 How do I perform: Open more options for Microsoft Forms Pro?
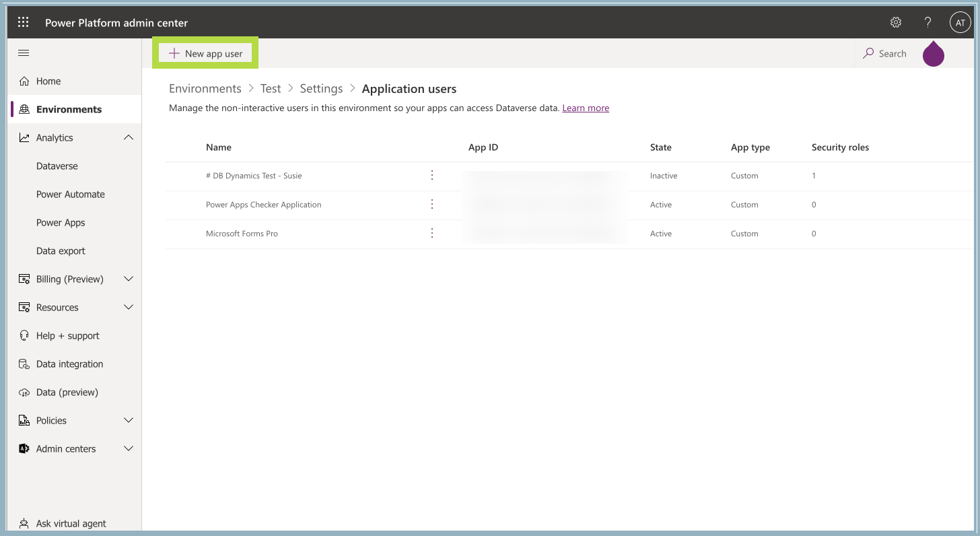tap(432, 233)
